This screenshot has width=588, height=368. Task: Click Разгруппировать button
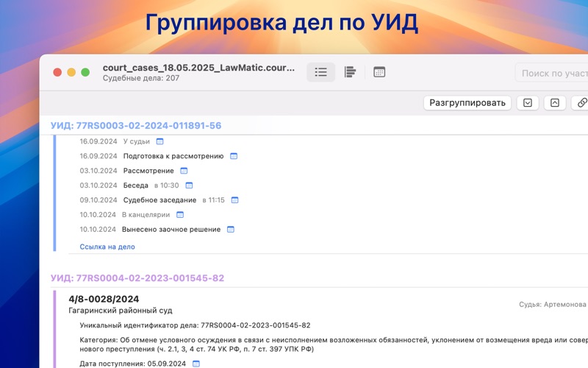pos(467,103)
